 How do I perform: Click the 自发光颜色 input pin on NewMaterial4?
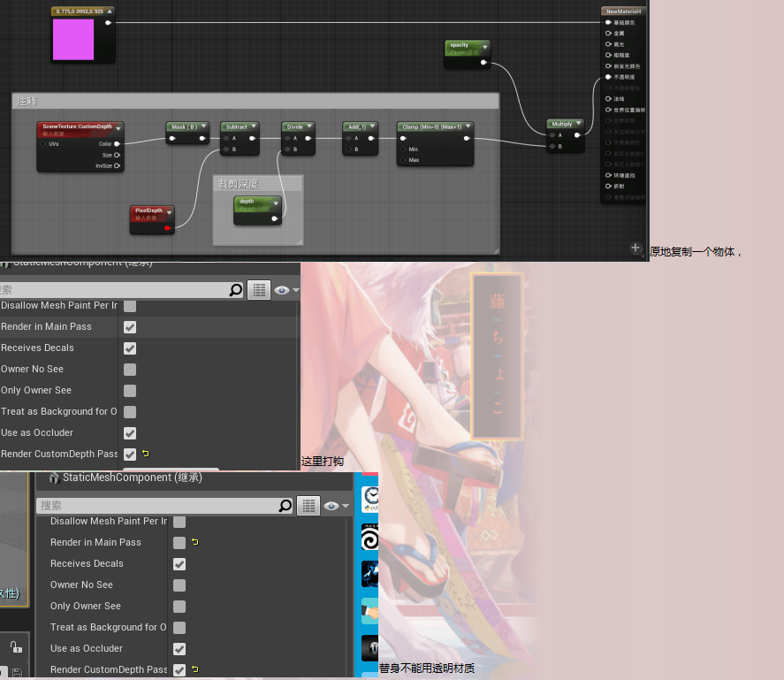(608, 66)
